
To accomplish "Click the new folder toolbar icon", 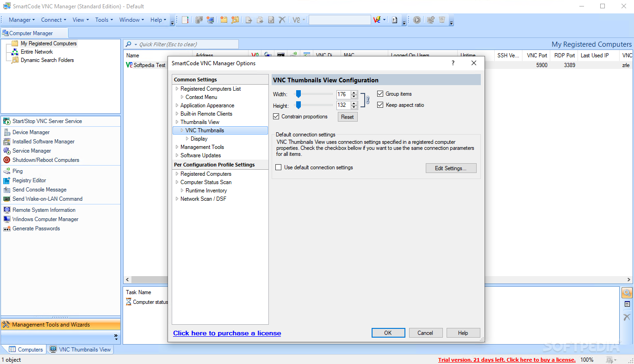I will coord(224,20).
